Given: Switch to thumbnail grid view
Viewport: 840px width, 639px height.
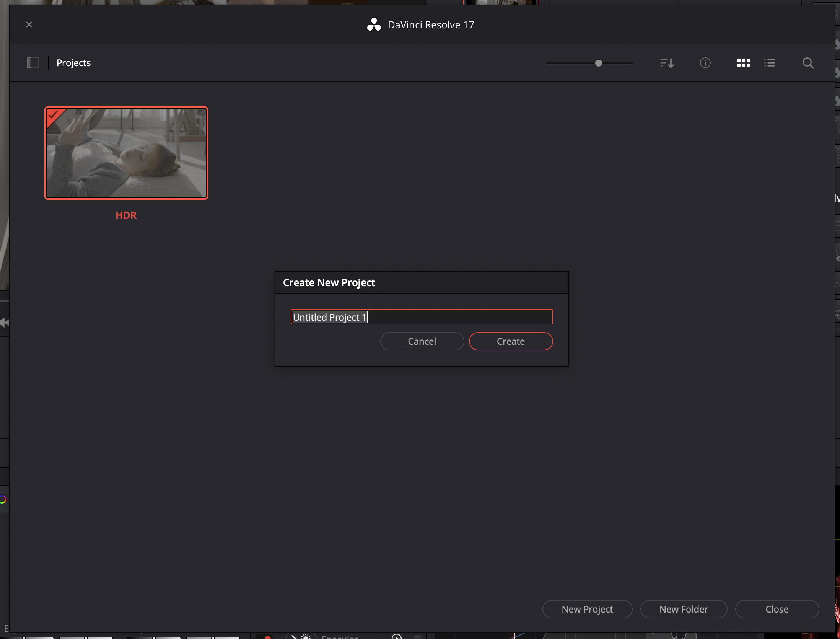Looking at the screenshot, I should coord(743,63).
